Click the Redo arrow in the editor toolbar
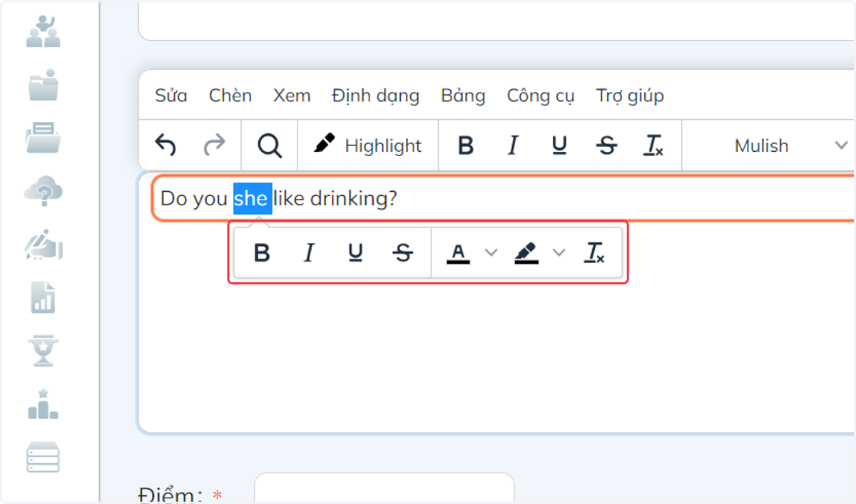Image resolution: width=856 pixels, height=504 pixels. tap(214, 145)
